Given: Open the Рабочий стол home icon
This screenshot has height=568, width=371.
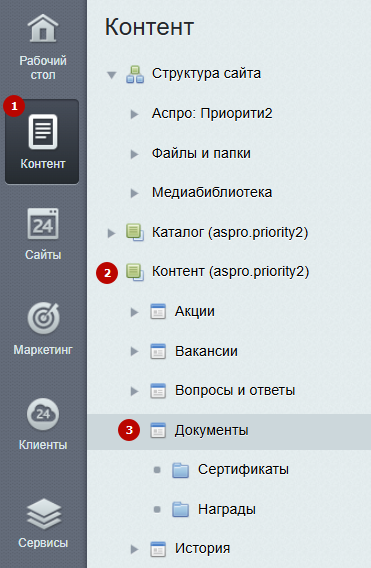Looking at the screenshot, I should [x=43, y=28].
